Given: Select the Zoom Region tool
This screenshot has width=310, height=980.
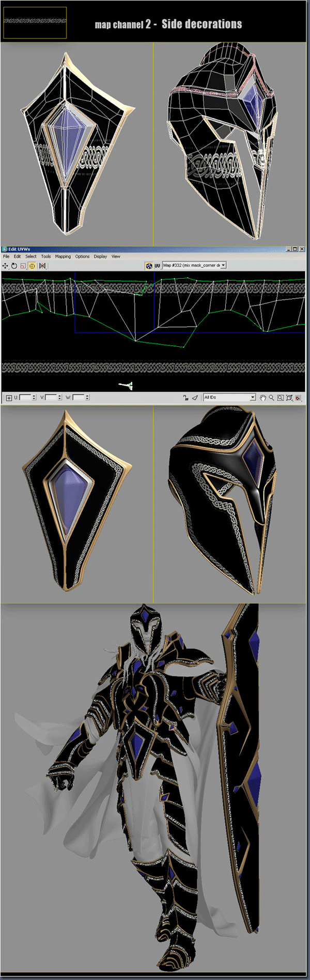Looking at the screenshot, I should click(x=280, y=397).
